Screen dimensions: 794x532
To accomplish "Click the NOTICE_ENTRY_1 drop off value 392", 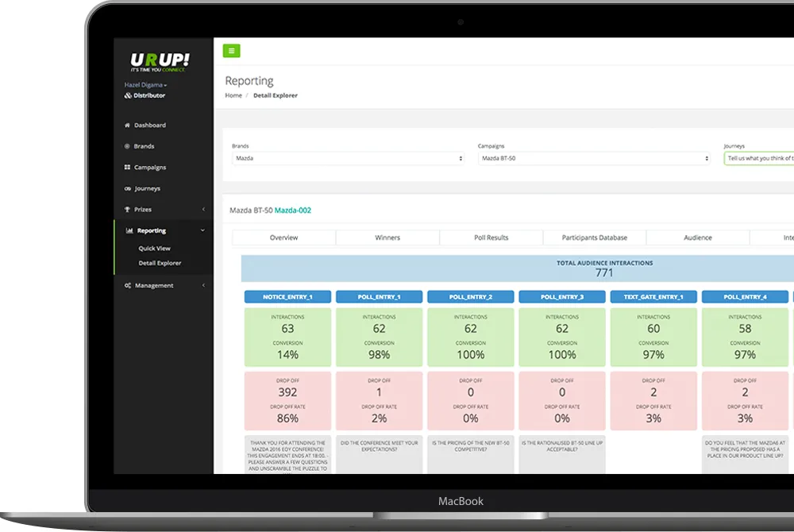I will 287,392.
